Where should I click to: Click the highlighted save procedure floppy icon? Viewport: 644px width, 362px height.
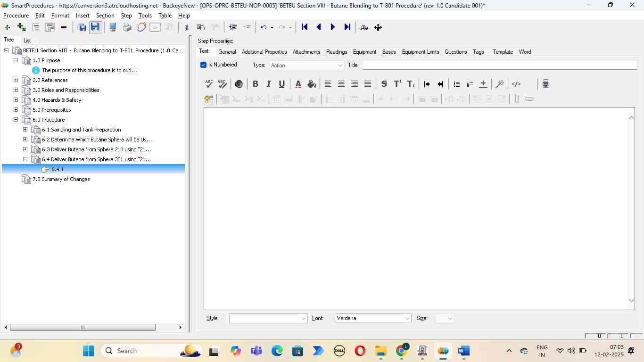(95, 27)
